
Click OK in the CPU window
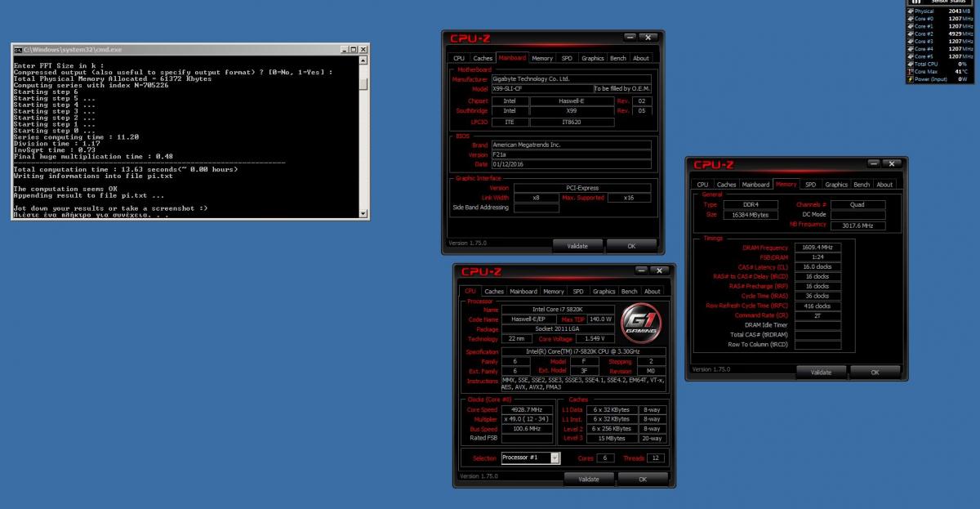(643, 479)
